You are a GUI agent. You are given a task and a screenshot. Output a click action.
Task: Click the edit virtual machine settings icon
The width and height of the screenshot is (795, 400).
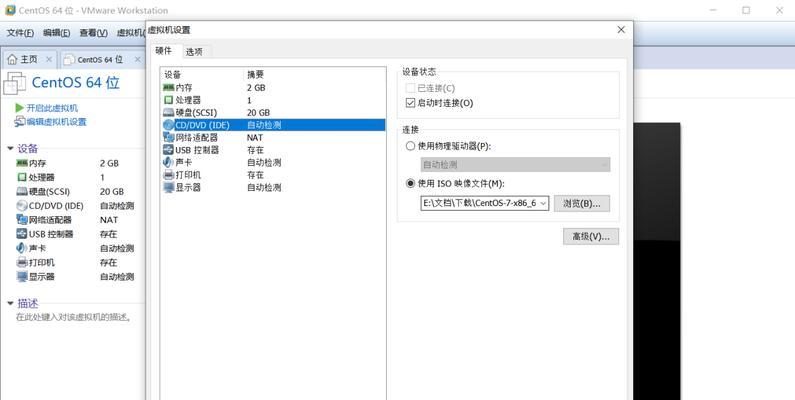(x=20, y=122)
